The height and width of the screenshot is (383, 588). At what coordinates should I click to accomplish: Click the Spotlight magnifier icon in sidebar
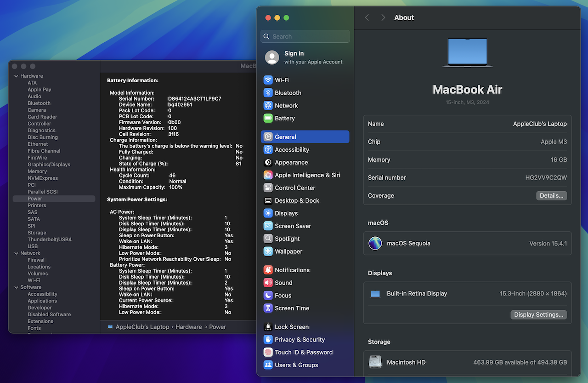[x=268, y=239]
